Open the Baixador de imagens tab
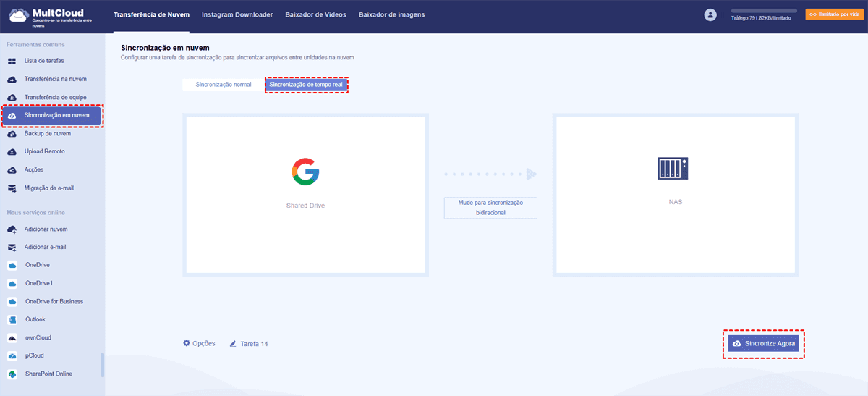868x396 pixels. [x=392, y=14]
